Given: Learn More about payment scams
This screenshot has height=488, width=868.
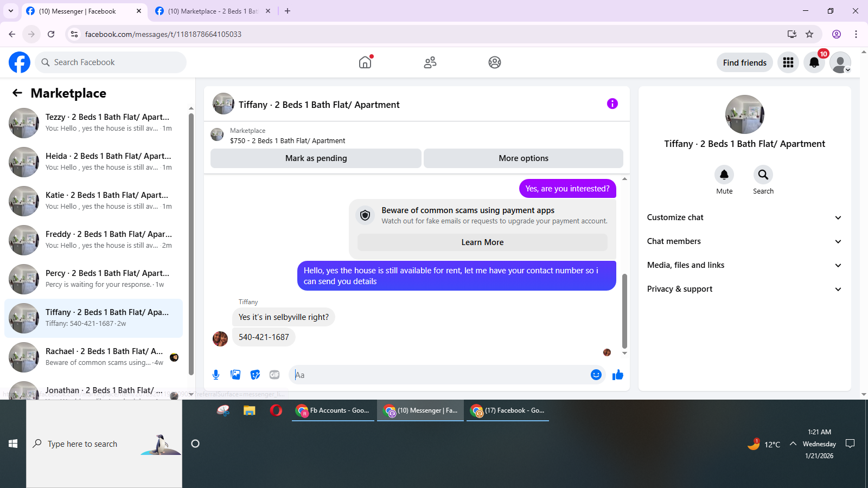Looking at the screenshot, I should click(482, 242).
